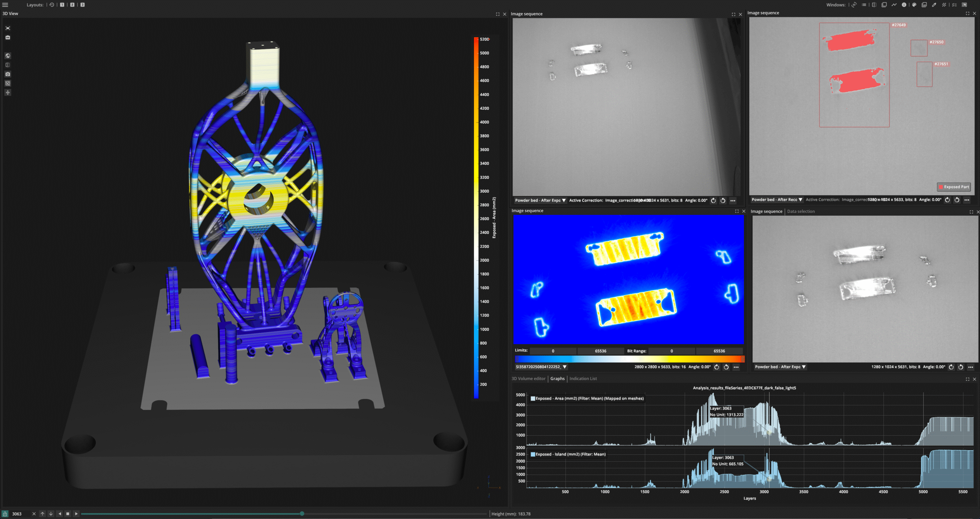Open the hamburger main menu
The width and height of the screenshot is (980, 519).
5,5
